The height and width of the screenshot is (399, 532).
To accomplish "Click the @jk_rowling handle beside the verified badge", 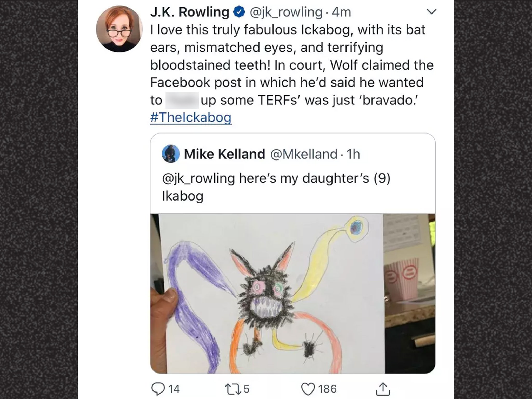I will (x=286, y=12).
